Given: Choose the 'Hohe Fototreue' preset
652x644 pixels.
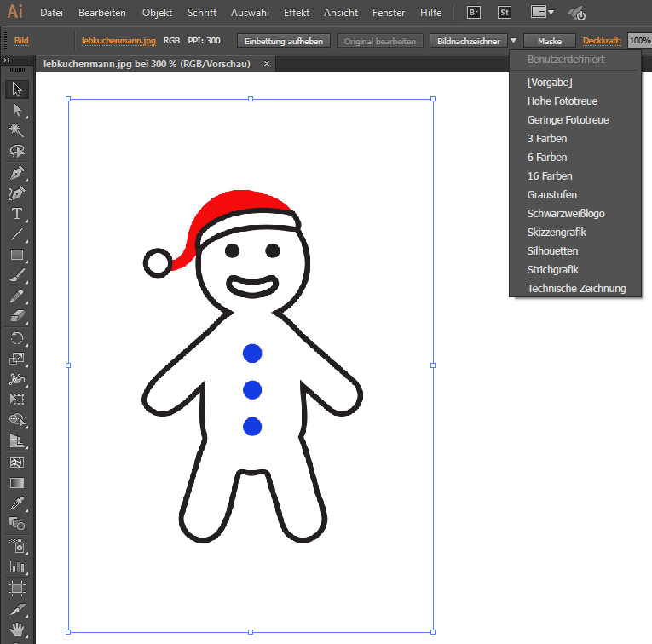Looking at the screenshot, I should click(x=562, y=101).
